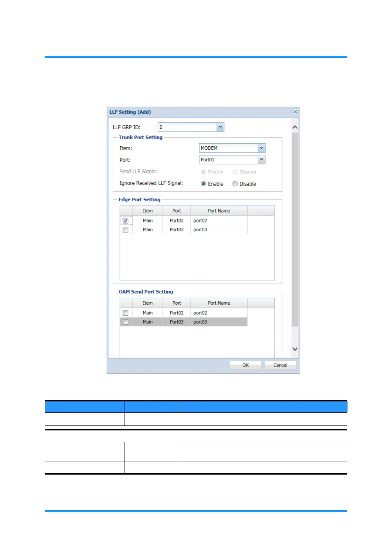
Task: Select port03 name cell in Edge Port table
Action: coord(219,230)
